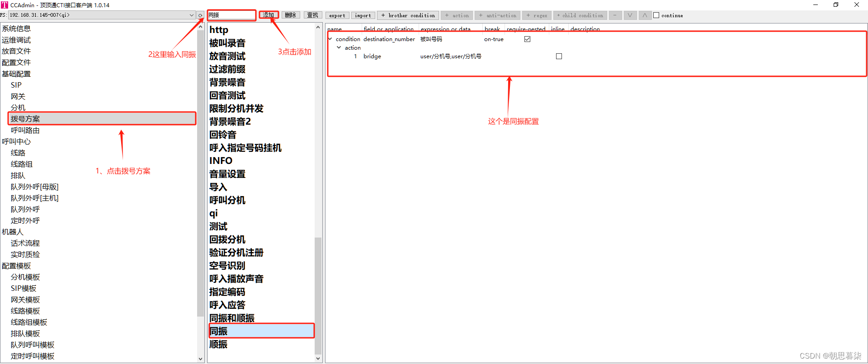Click the 查找 (search) button
This screenshot has width=868, height=364.
(x=313, y=15)
